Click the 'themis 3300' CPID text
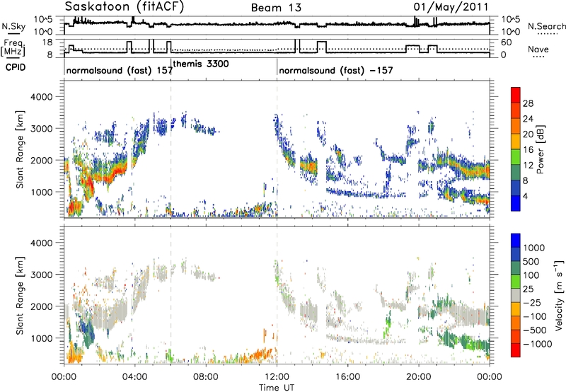Screen dimensions: 566x392 201,64
